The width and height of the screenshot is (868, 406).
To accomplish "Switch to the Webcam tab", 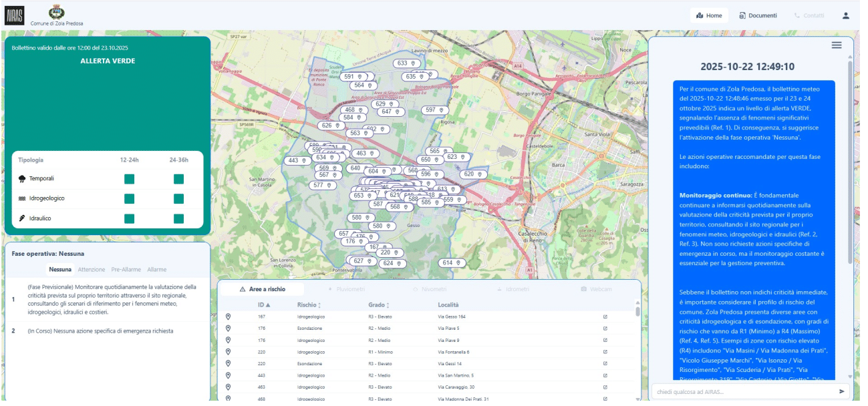I will (x=596, y=289).
